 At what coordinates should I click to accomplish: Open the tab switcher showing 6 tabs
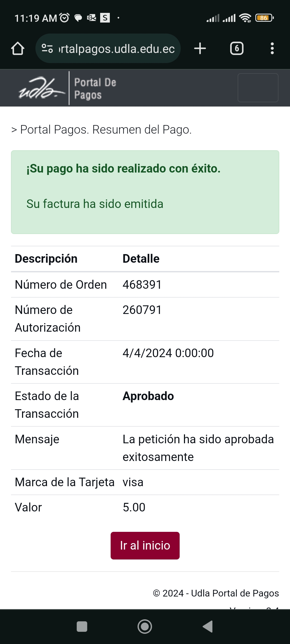(237, 49)
